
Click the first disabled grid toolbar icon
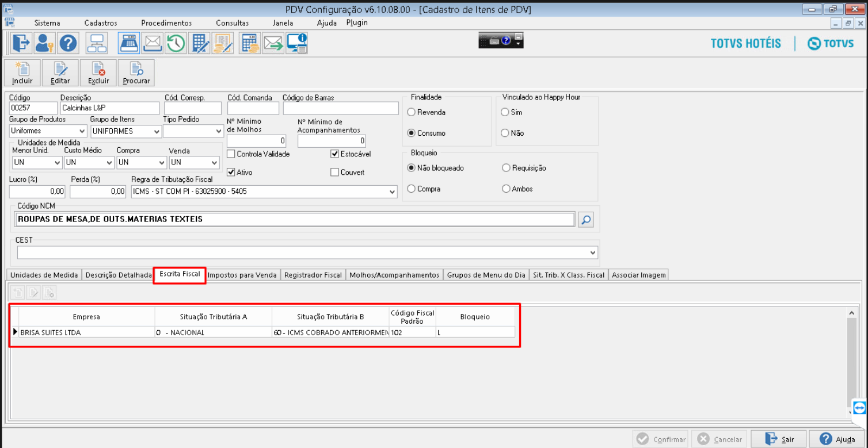click(18, 292)
